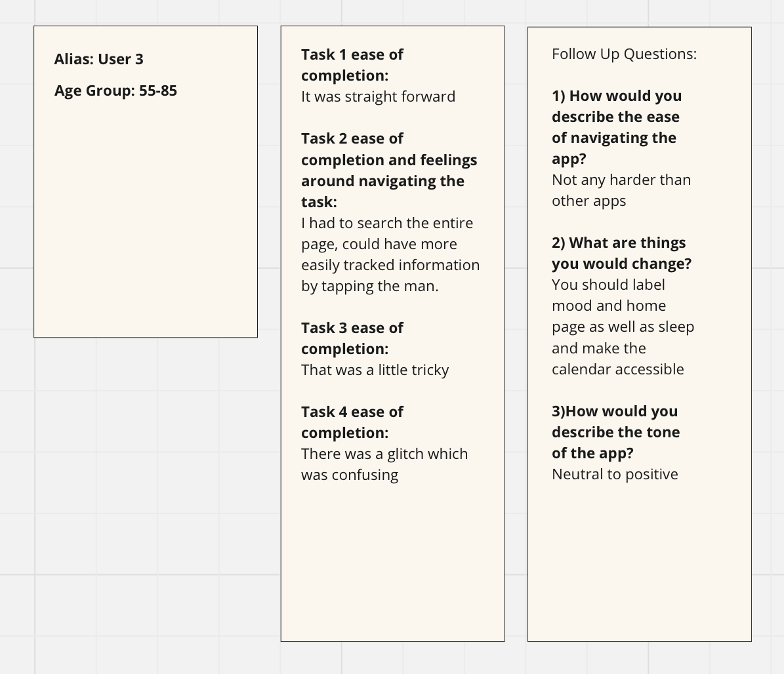Select the 'Neutral to positive' answer
Image resolution: width=784 pixels, height=674 pixels.
tap(615, 474)
